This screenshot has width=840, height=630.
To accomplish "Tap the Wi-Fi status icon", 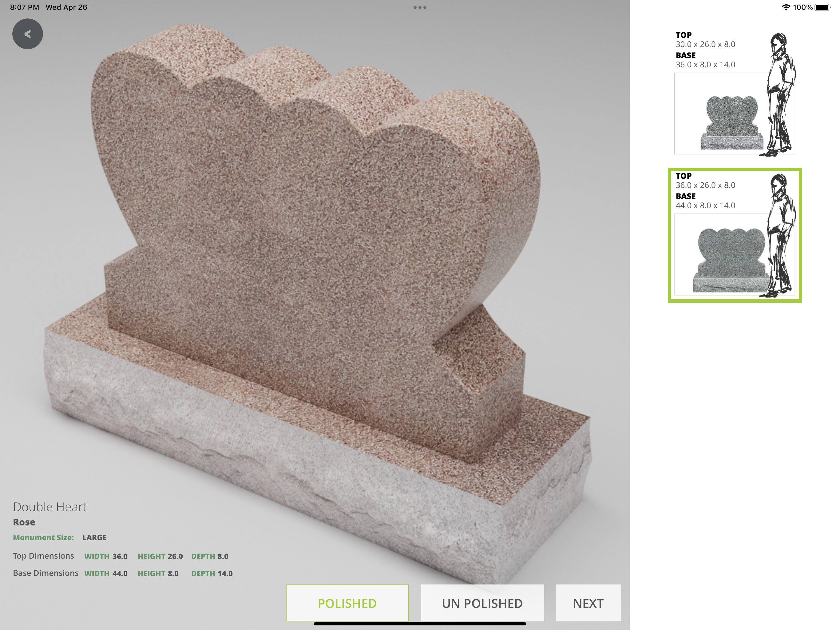I will [x=786, y=7].
